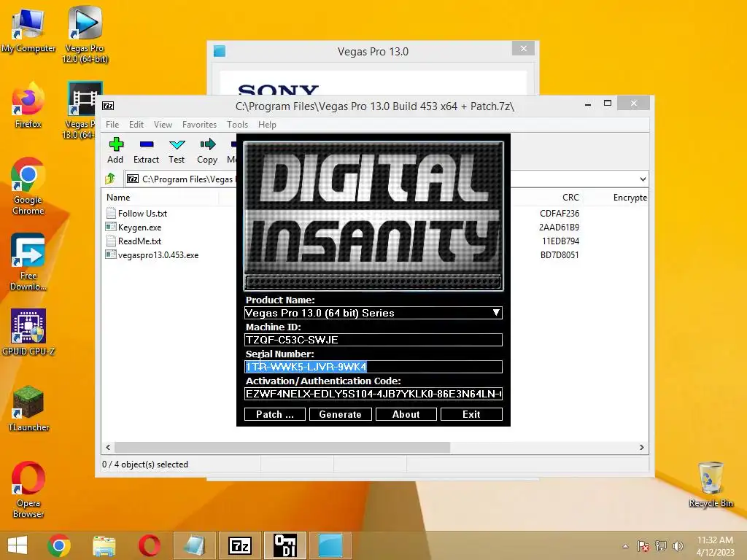The image size is (747, 560).
Task: Select the Recycle Bin desktop icon
Action: (711, 485)
